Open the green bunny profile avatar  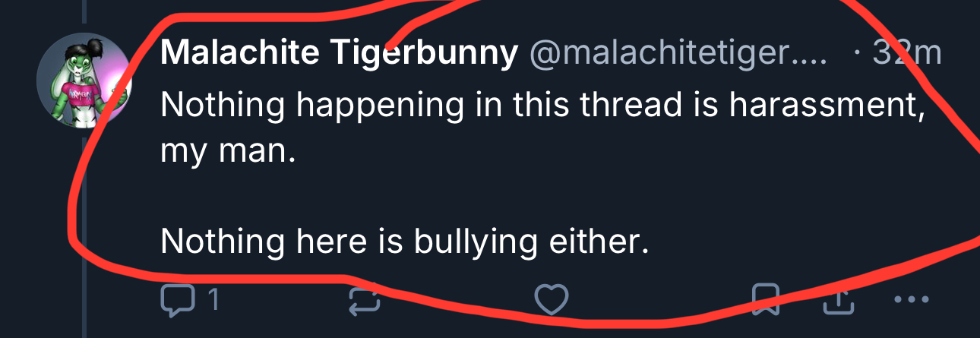(85, 81)
